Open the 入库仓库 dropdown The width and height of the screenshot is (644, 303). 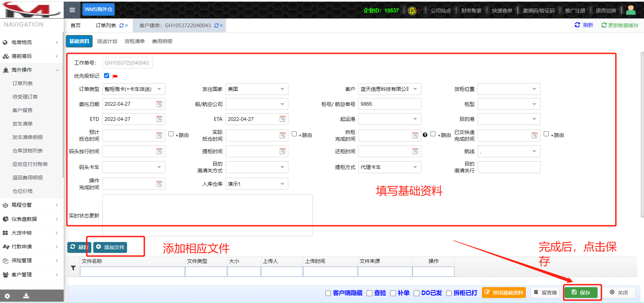[257, 184]
